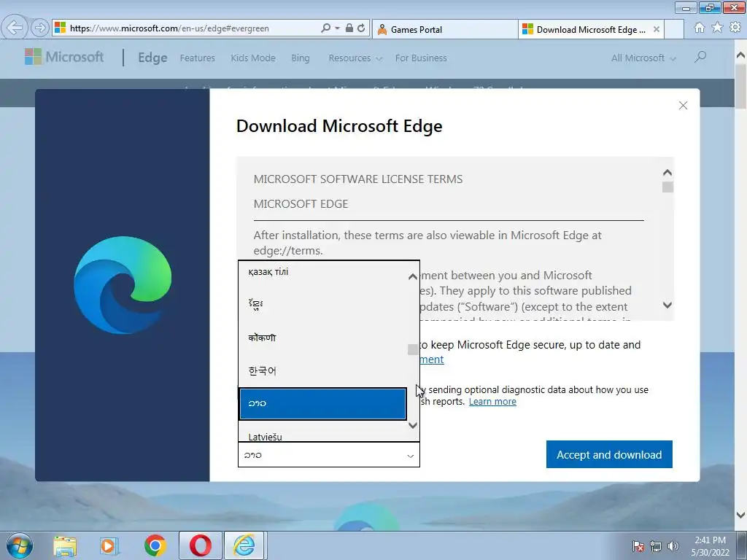Viewport: 747px width, 560px height.
Task: Click Accept and download button
Action: [x=609, y=454]
